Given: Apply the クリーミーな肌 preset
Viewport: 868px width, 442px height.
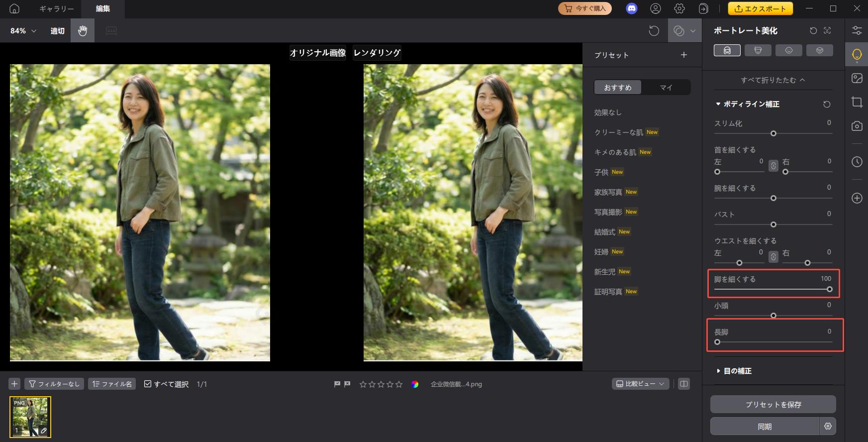Looking at the screenshot, I should (x=619, y=132).
